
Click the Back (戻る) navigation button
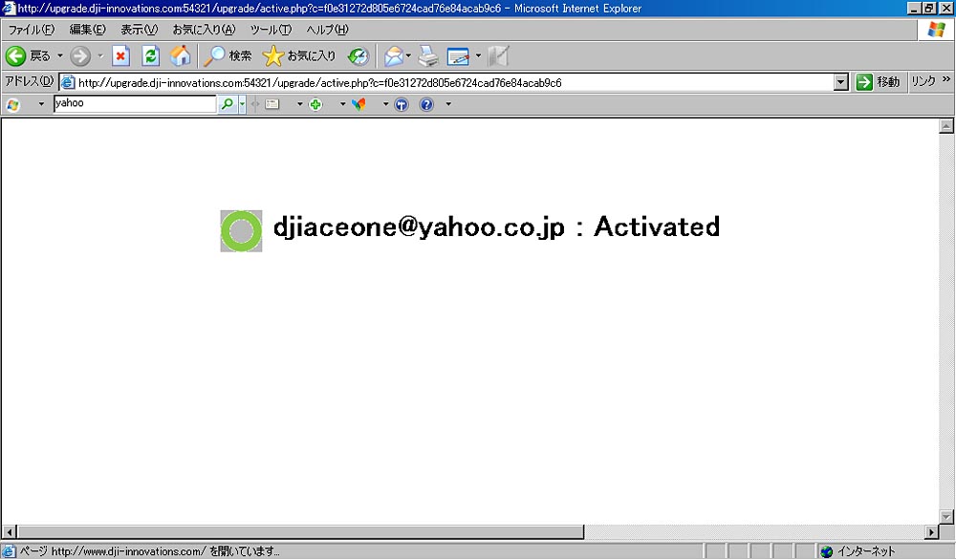point(28,56)
